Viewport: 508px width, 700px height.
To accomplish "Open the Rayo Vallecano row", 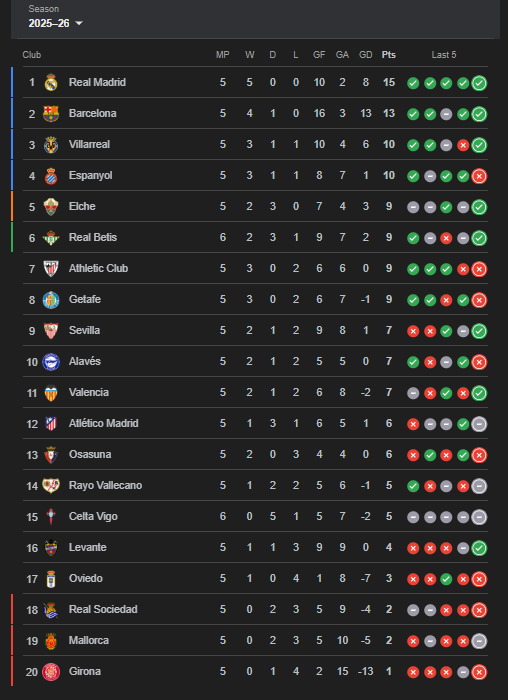I will pos(255,485).
